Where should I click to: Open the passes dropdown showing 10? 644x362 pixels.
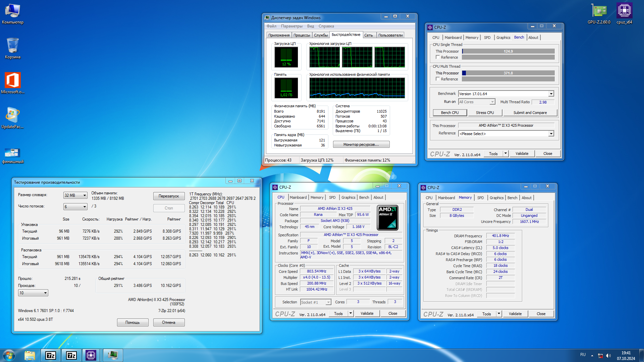(x=33, y=293)
